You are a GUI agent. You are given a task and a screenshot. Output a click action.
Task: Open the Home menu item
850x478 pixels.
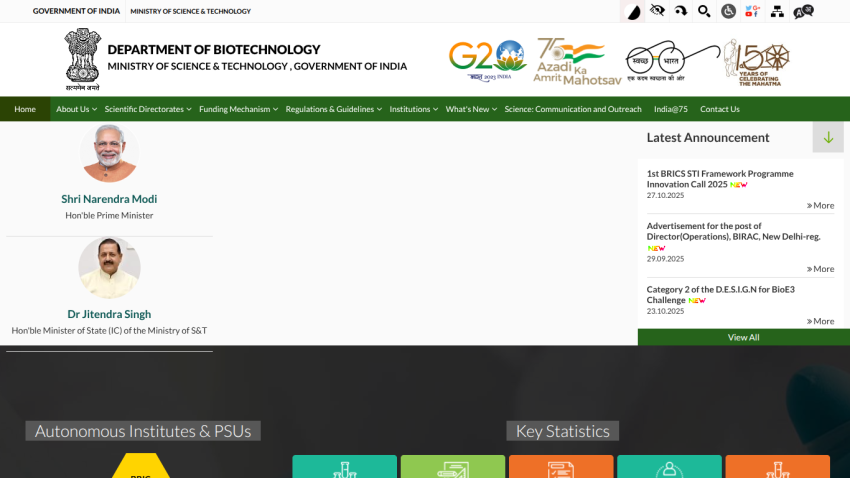point(25,109)
